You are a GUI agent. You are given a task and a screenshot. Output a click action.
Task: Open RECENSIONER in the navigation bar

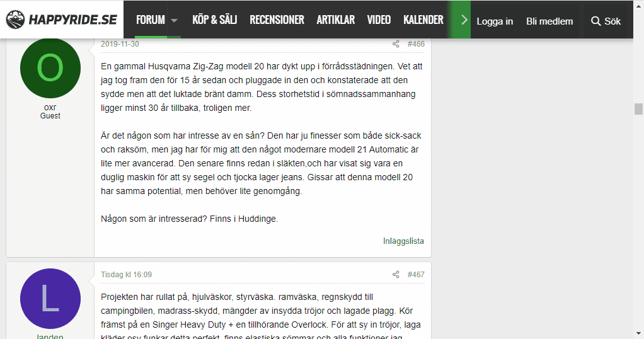click(277, 20)
